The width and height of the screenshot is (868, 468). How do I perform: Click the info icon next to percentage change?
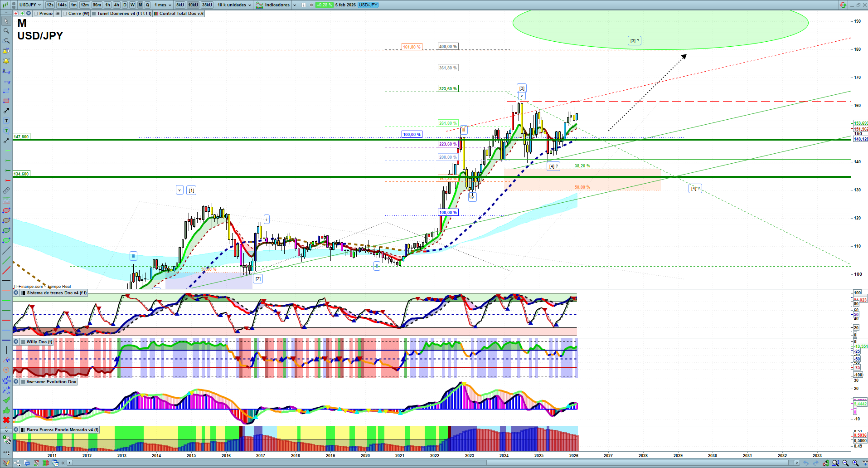coord(304,5)
